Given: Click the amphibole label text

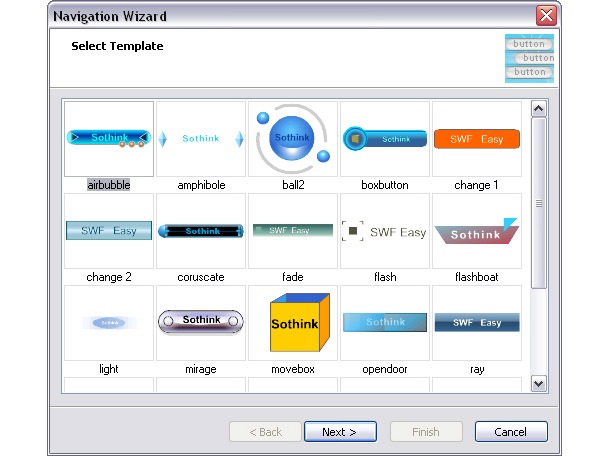Looking at the screenshot, I should point(201,185).
